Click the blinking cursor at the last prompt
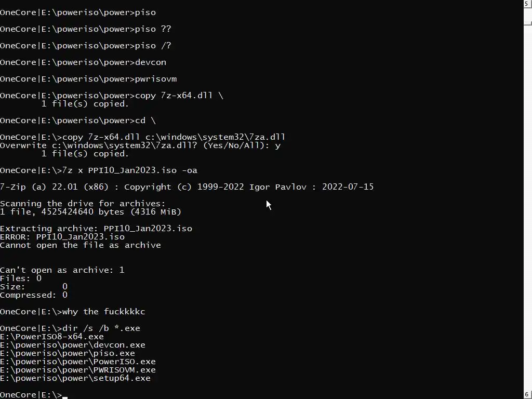This screenshot has height=399, width=532. (65, 396)
